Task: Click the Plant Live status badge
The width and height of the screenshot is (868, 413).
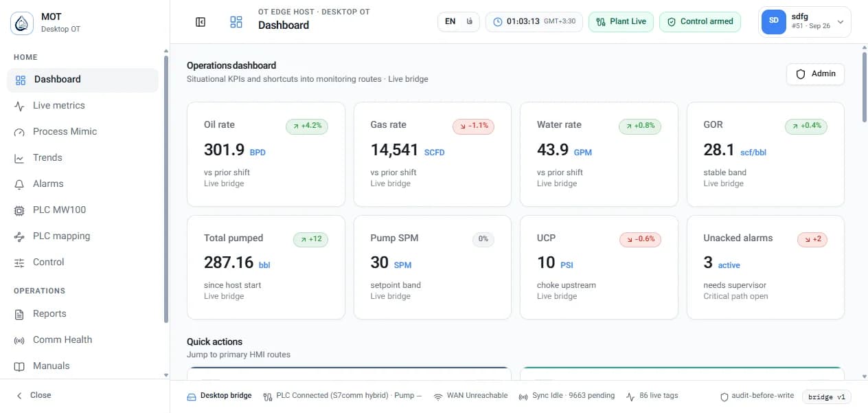Action: (621, 21)
